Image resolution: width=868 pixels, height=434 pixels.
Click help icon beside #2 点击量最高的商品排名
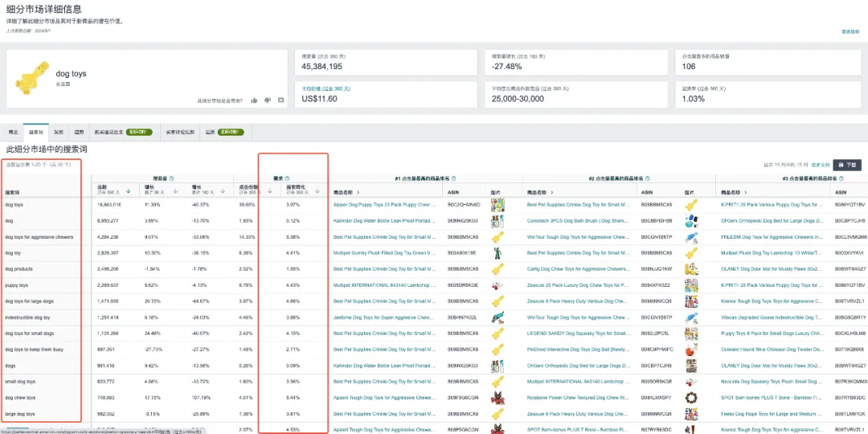[x=647, y=178]
